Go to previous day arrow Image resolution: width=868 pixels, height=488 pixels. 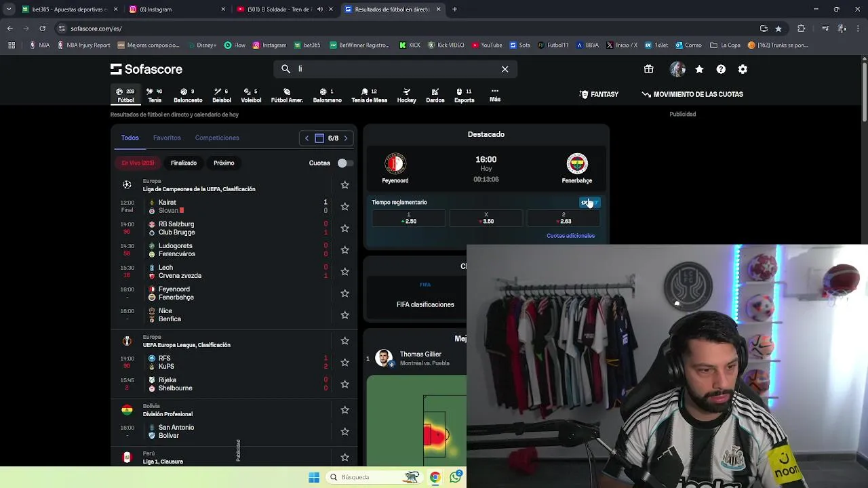click(x=307, y=138)
